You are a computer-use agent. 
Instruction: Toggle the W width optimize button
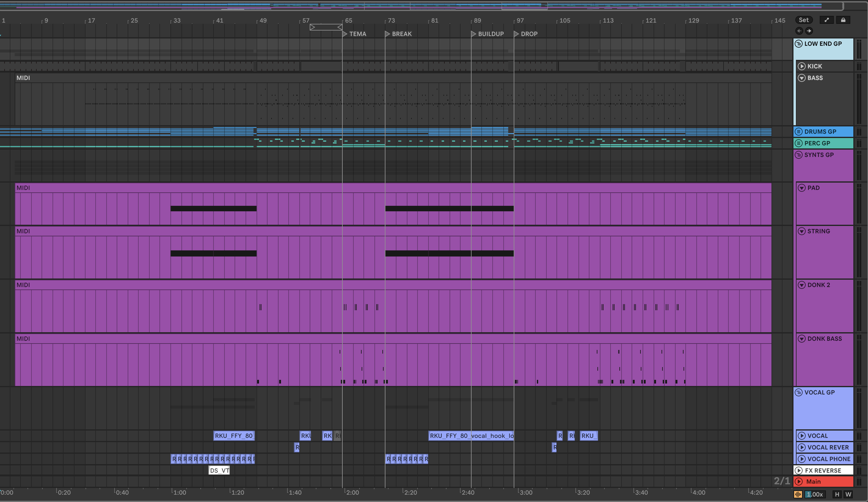tap(848, 494)
